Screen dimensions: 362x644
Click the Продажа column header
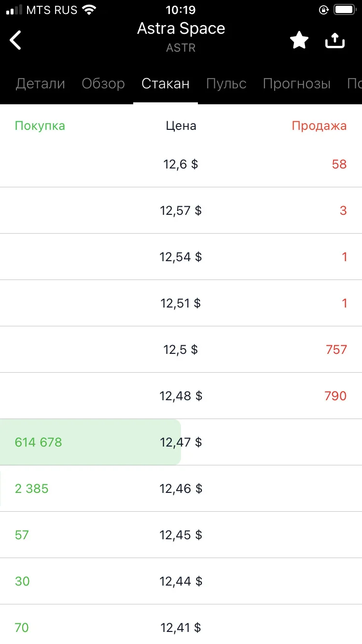319,126
